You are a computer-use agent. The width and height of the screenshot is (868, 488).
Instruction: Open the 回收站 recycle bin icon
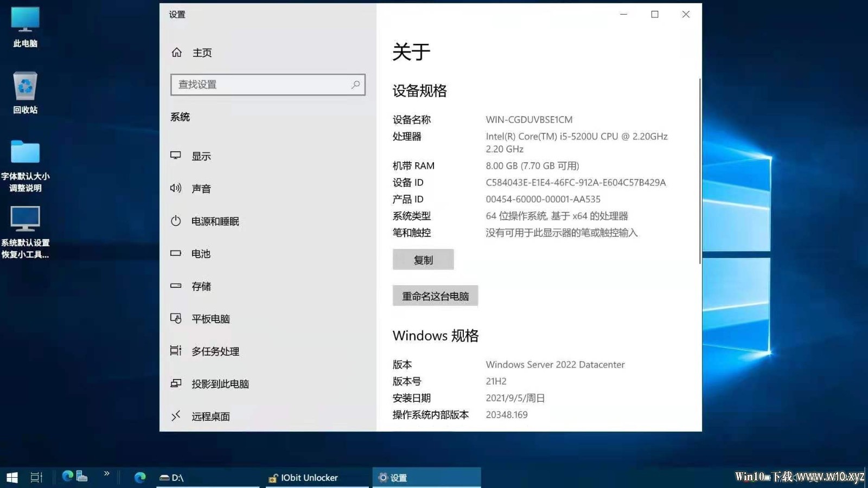25,93
